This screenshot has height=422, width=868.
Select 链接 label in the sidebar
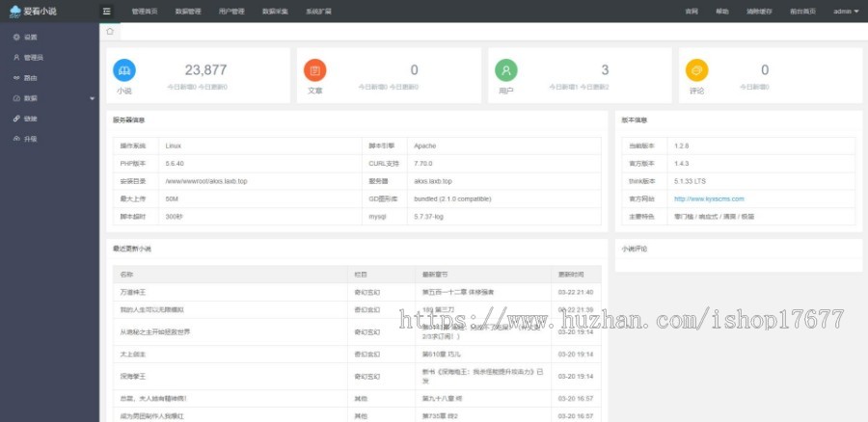(x=31, y=119)
